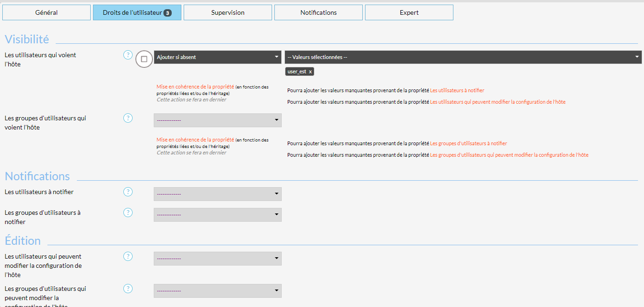644x307 pixels.
Task: Select the Expert tab
Action: 409,12
